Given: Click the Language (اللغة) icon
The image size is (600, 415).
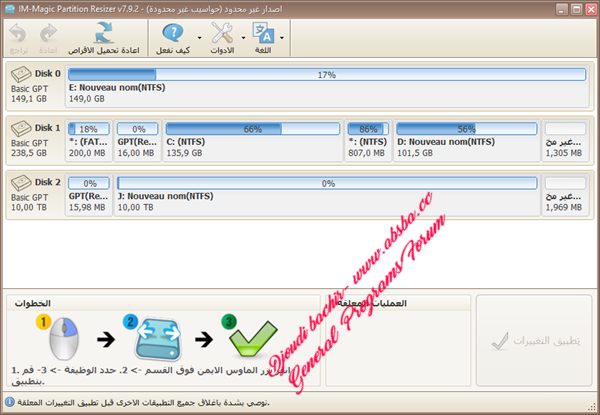Looking at the screenshot, I should (x=263, y=33).
